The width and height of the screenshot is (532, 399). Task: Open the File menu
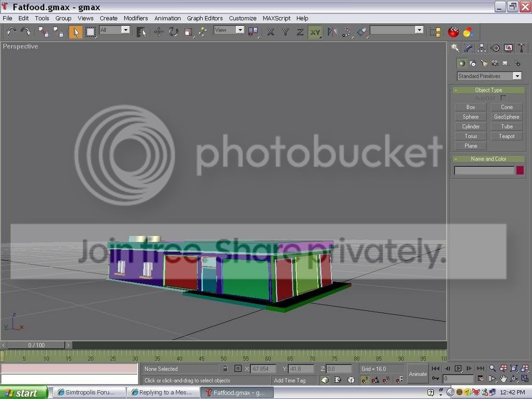(x=7, y=18)
